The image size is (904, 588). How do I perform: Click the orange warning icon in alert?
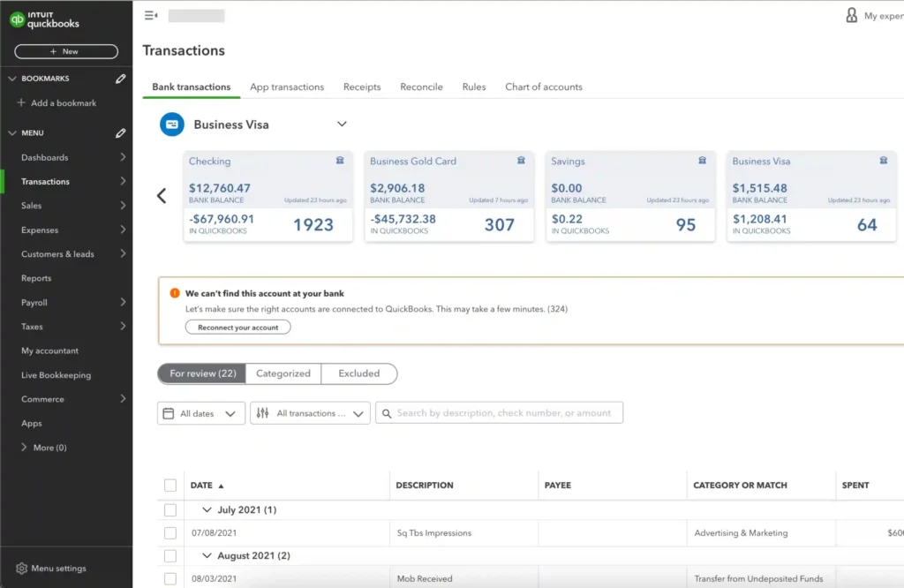[x=175, y=293]
